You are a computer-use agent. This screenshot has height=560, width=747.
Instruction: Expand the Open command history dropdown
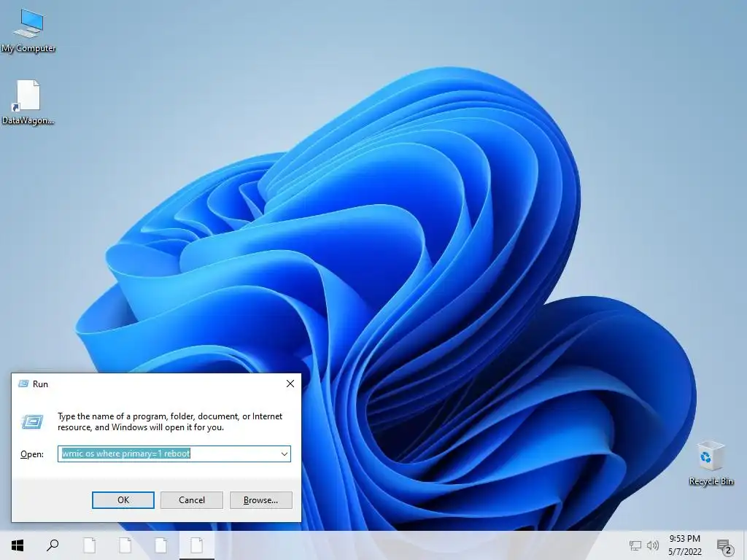click(x=285, y=454)
